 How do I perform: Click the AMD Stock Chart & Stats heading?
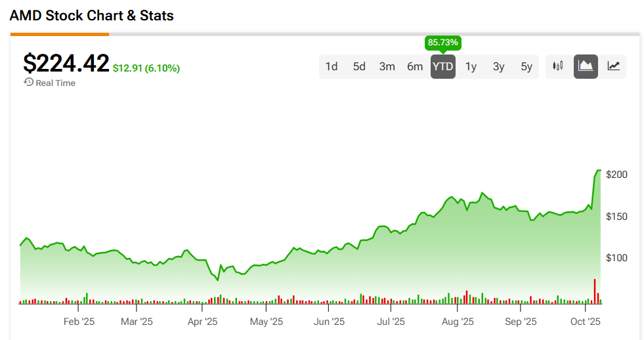[92, 15]
